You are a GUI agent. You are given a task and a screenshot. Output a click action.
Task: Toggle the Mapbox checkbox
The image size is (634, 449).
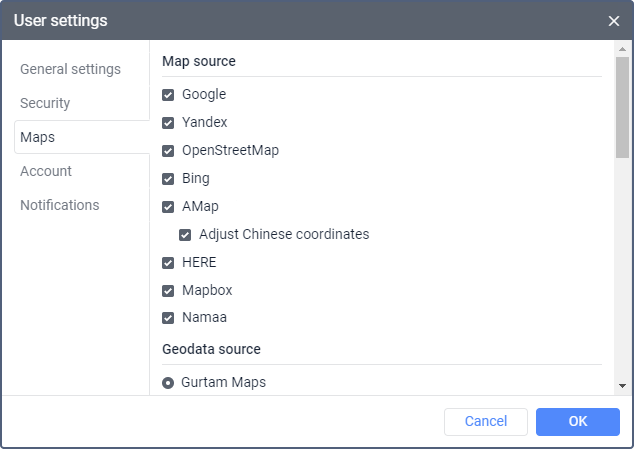click(x=168, y=291)
